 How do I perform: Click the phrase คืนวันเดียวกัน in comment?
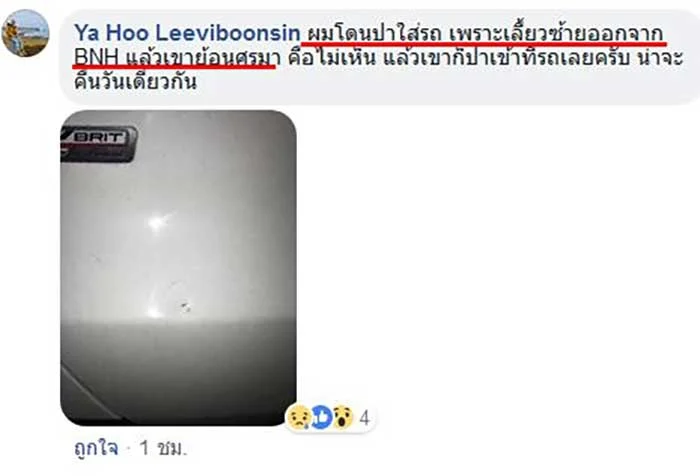135,83
